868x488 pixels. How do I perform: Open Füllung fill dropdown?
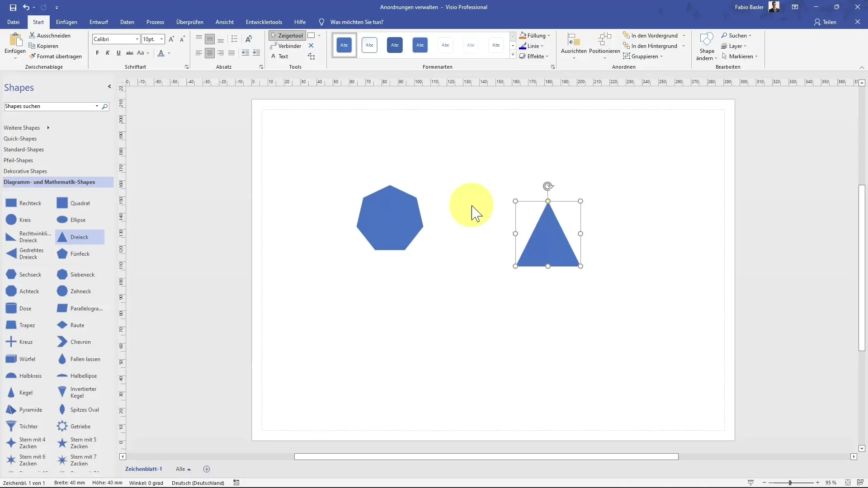(535, 35)
